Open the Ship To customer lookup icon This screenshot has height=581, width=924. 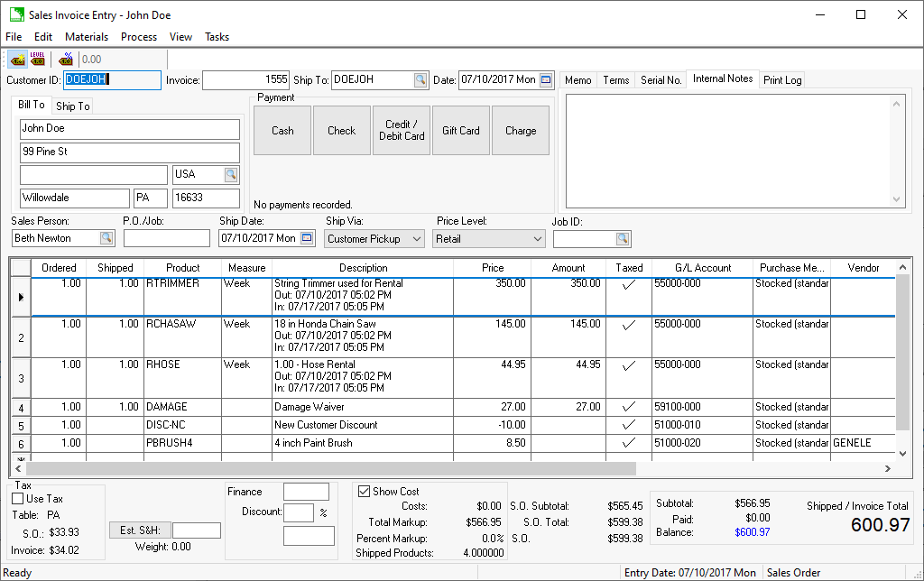pos(420,79)
